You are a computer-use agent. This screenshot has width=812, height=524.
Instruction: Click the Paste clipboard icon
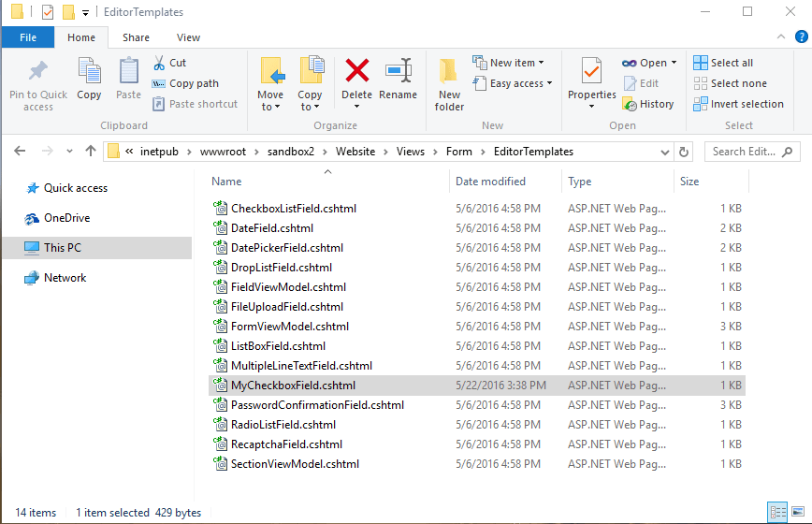point(128,71)
